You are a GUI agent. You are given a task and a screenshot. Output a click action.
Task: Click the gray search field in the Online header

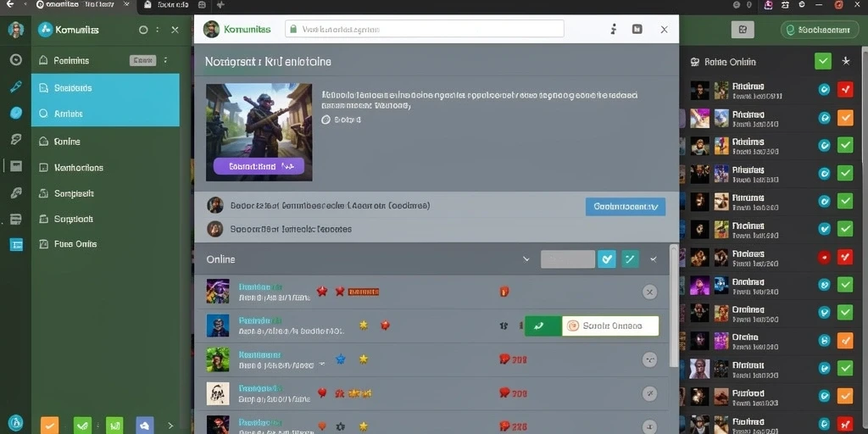click(x=568, y=259)
